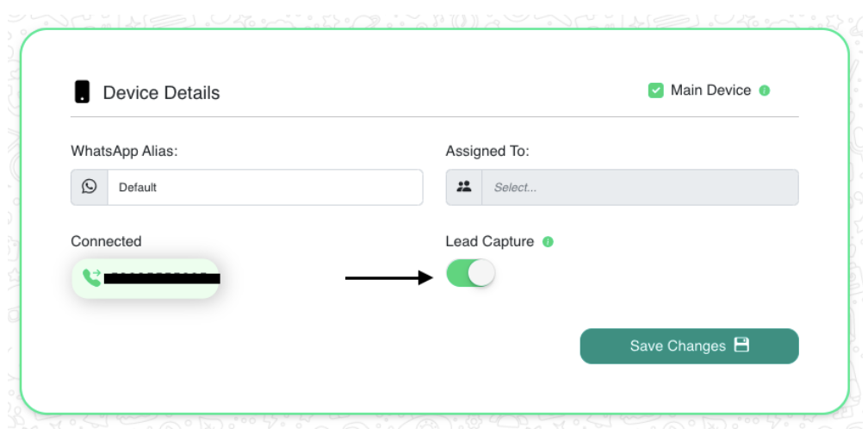Viewport: 868px width, 441px height.
Task: Click the people icon in Assigned To field
Action: click(x=464, y=187)
